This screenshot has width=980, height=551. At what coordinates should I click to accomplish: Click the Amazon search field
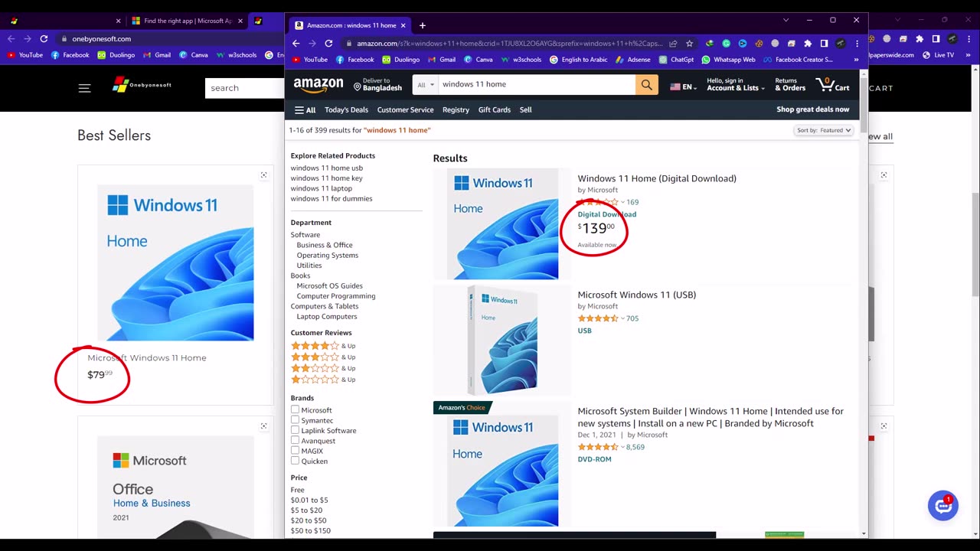(x=536, y=85)
